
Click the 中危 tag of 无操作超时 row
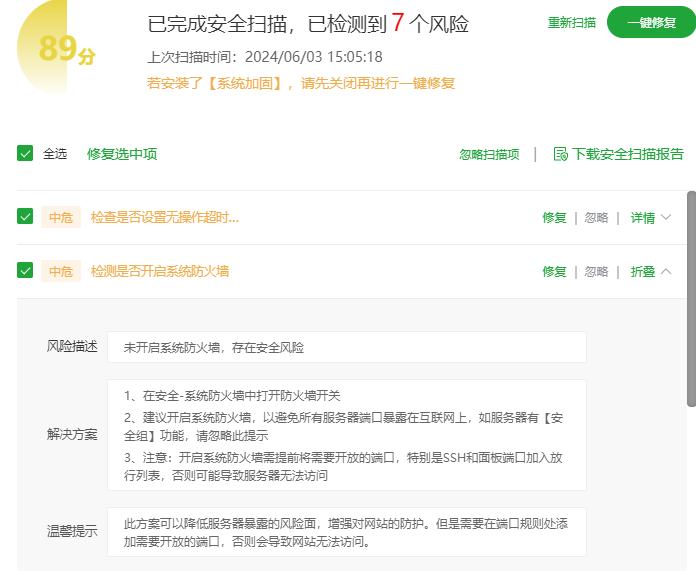(61, 217)
